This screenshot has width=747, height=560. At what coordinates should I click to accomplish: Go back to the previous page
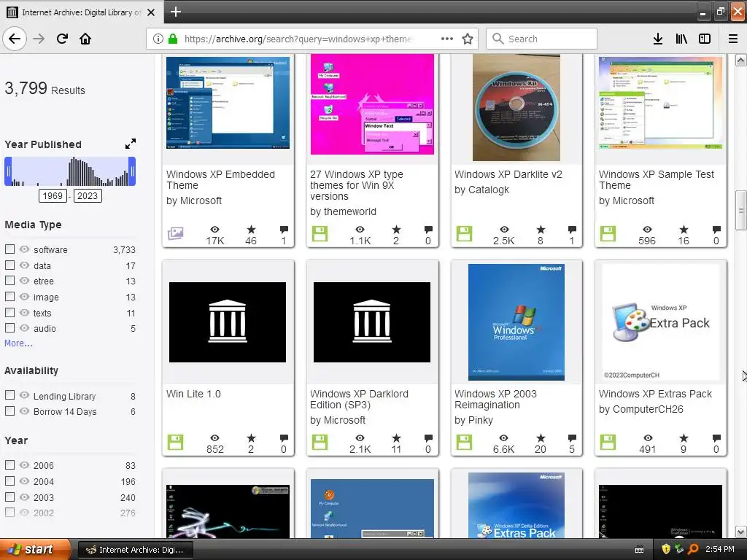click(15, 39)
